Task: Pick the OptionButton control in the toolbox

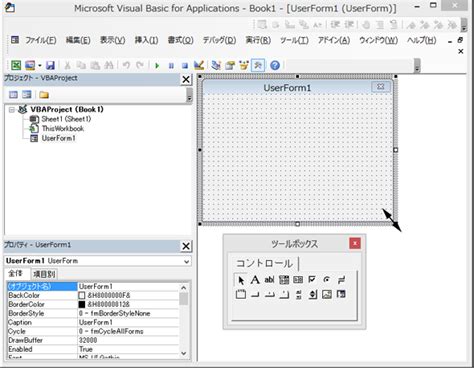Action: pyautogui.click(x=326, y=280)
